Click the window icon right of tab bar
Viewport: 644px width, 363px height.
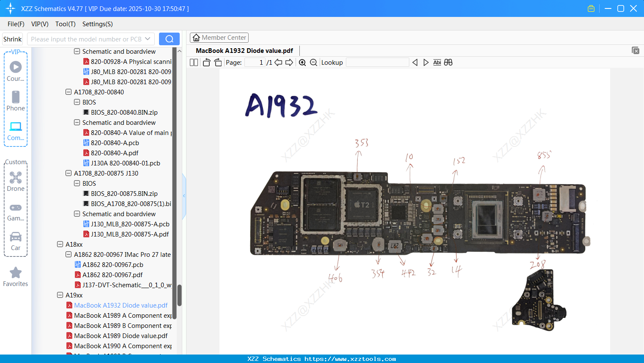635,50
